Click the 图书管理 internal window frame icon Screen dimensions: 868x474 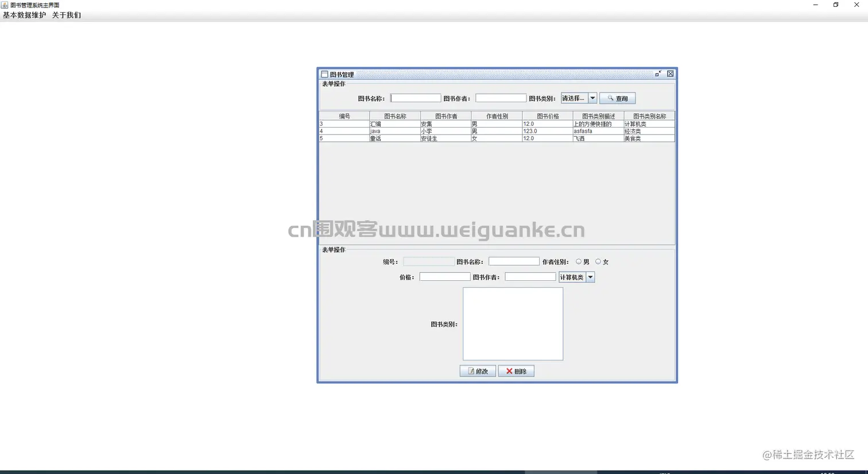(x=324, y=74)
